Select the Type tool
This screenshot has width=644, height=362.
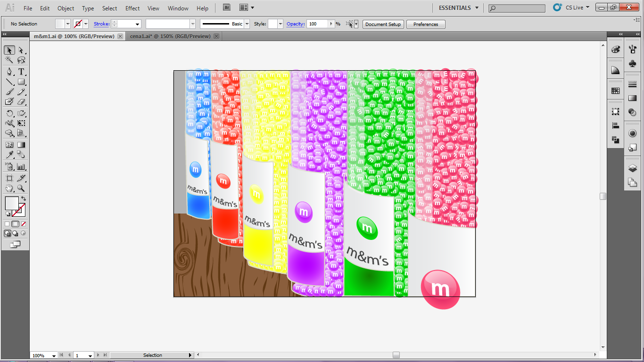click(x=21, y=72)
